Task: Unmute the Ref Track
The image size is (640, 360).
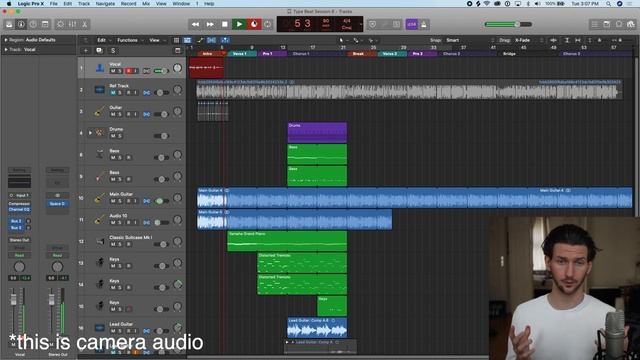Action: click(113, 93)
